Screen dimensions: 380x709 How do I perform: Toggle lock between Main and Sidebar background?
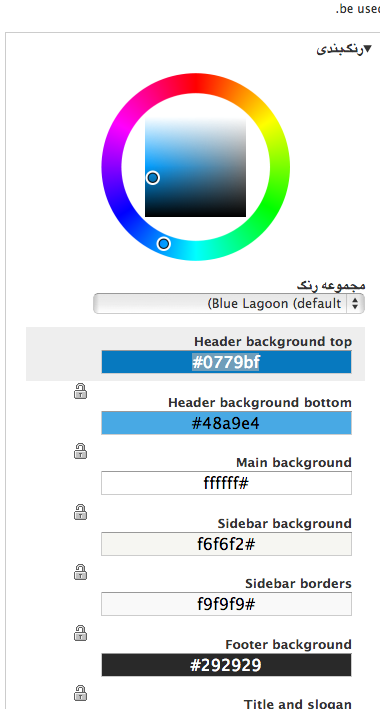81,512
